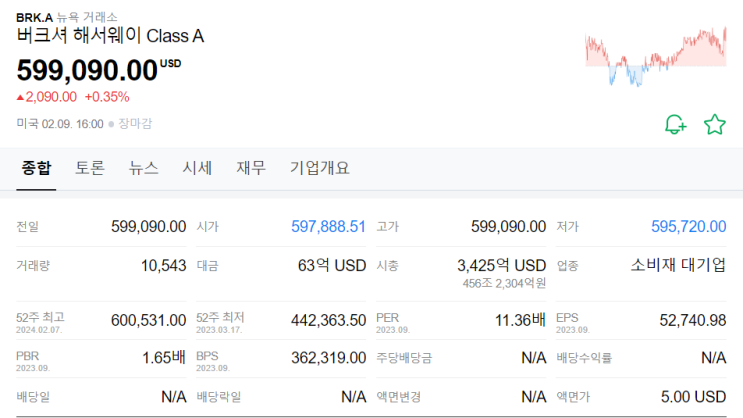Click the EPS value 52,740.98

point(693,320)
